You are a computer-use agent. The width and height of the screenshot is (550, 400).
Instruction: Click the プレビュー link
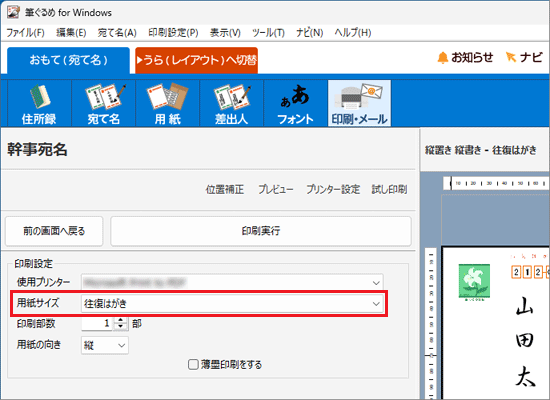[x=276, y=189]
